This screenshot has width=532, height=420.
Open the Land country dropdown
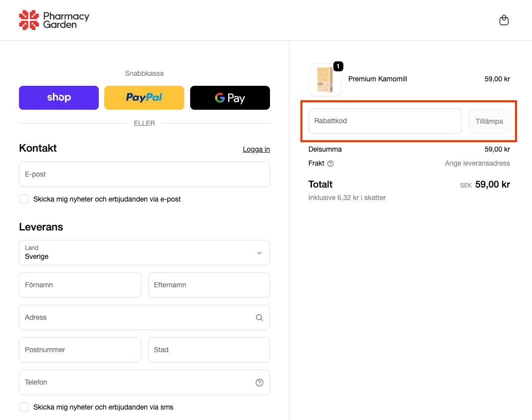click(144, 253)
